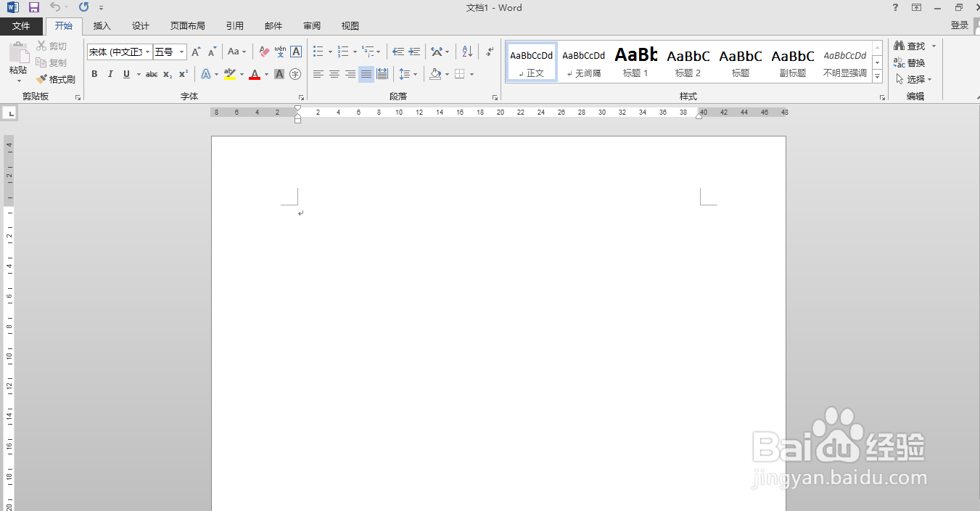980x511 pixels.
Task: Open the borders dropdown arrow
Action: (x=472, y=74)
